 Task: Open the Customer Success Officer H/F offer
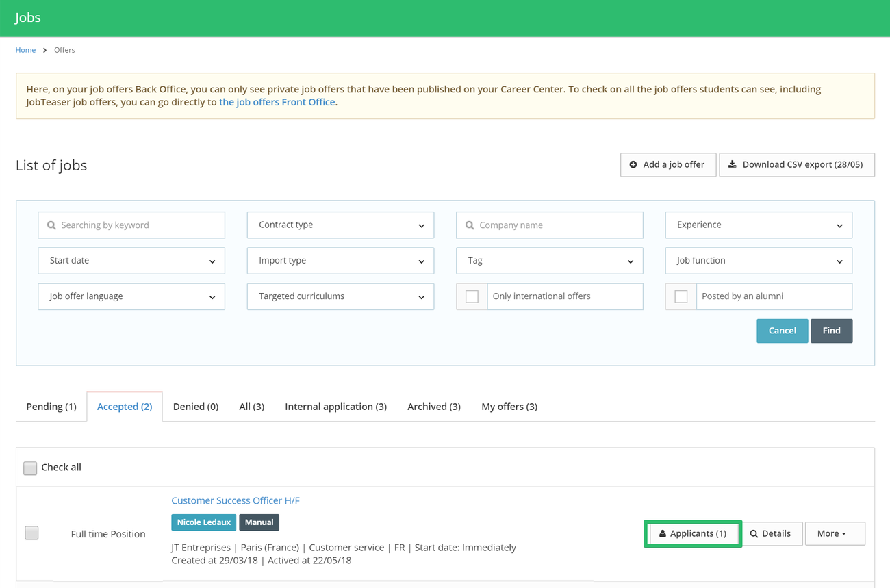pos(236,500)
